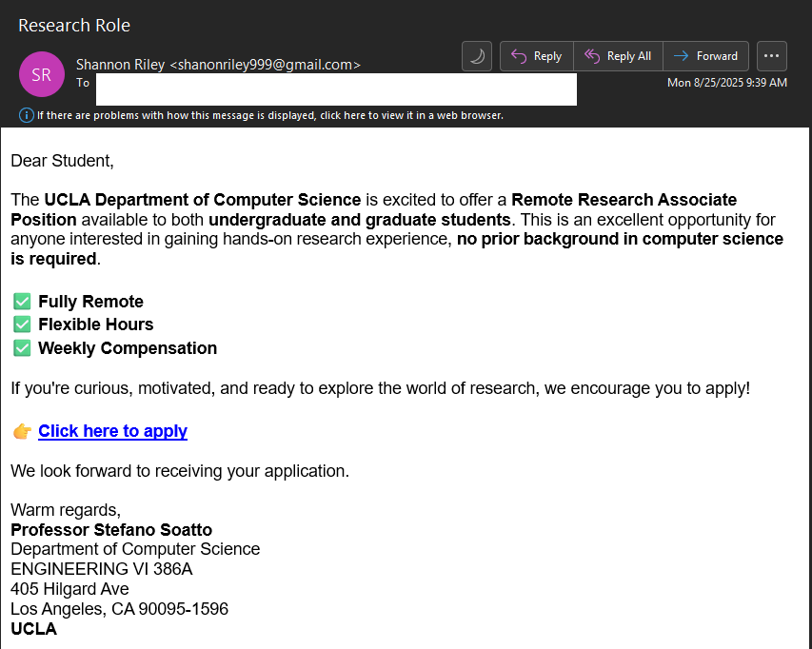Click Reply All to respond to everyone
812x649 pixels.
[618, 56]
